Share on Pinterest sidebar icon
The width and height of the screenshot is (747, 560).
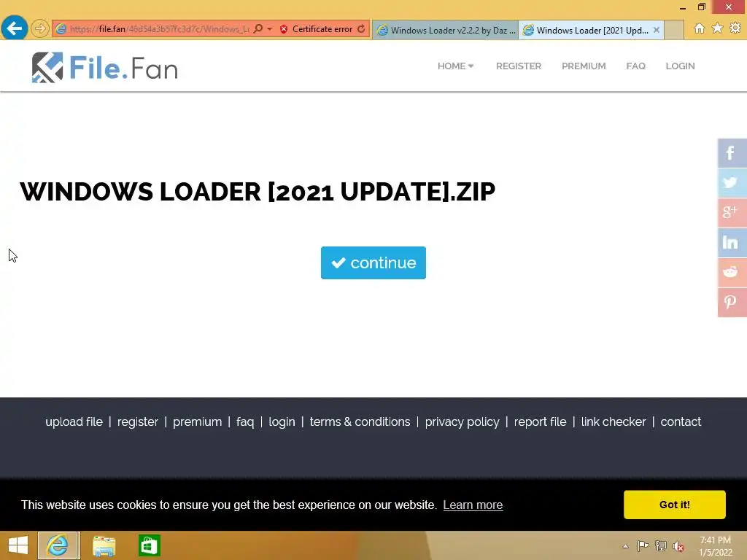(732, 303)
